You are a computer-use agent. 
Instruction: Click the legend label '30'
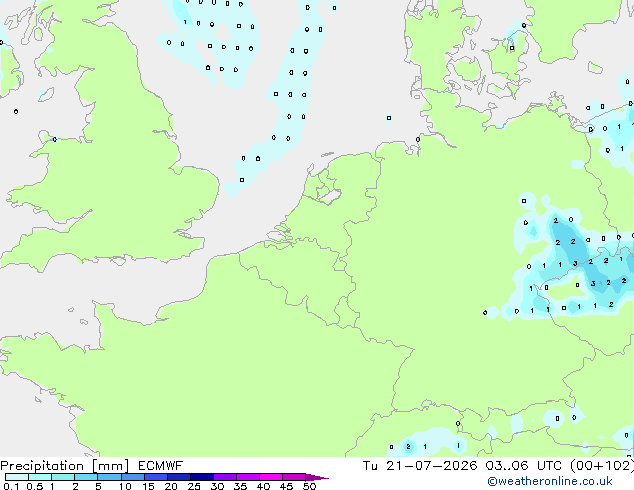click(x=217, y=486)
